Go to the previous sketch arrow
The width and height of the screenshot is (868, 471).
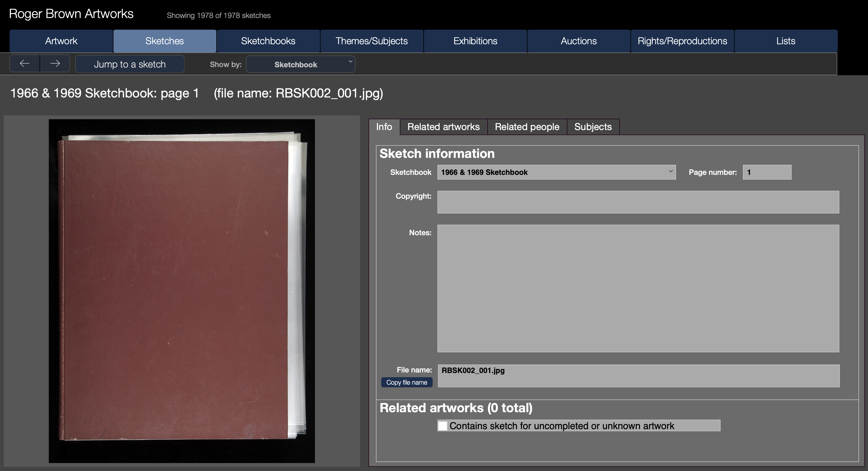tap(25, 63)
